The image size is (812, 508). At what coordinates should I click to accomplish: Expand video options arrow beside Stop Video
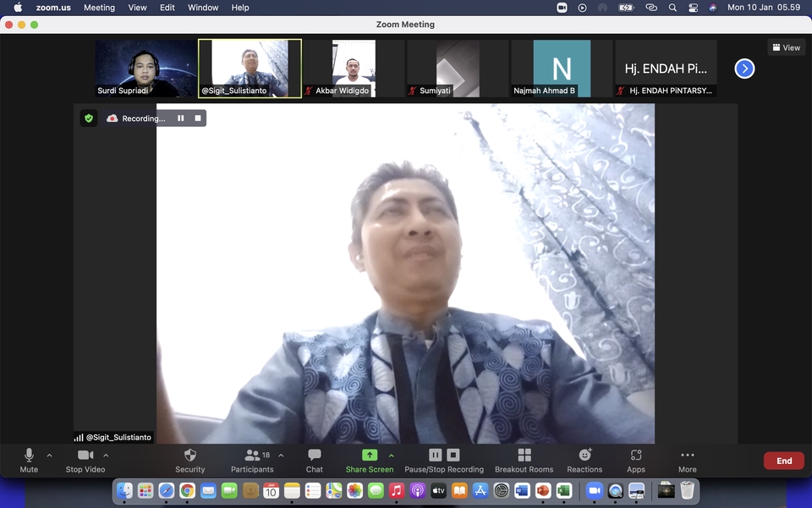[x=106, y=456]
